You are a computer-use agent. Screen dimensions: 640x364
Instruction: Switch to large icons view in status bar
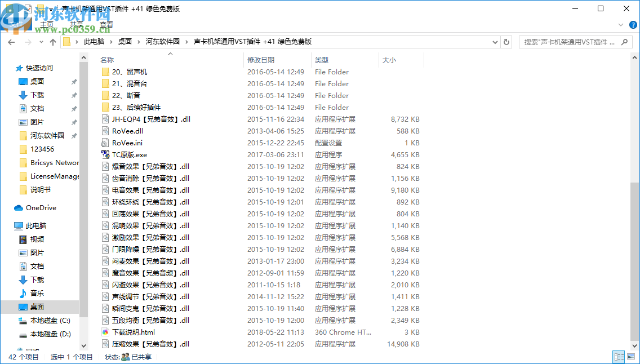click(x=630, y=357)
